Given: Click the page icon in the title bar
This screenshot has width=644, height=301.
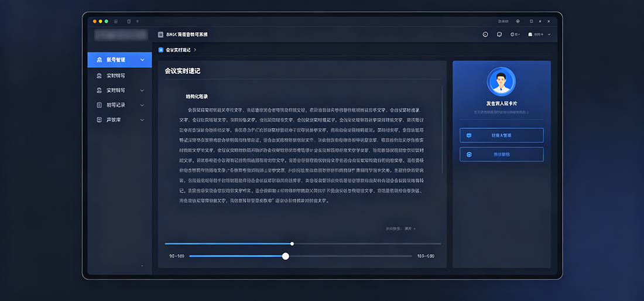Looking at the screenshot, I should pyautogui.click(x=129, y=21).
